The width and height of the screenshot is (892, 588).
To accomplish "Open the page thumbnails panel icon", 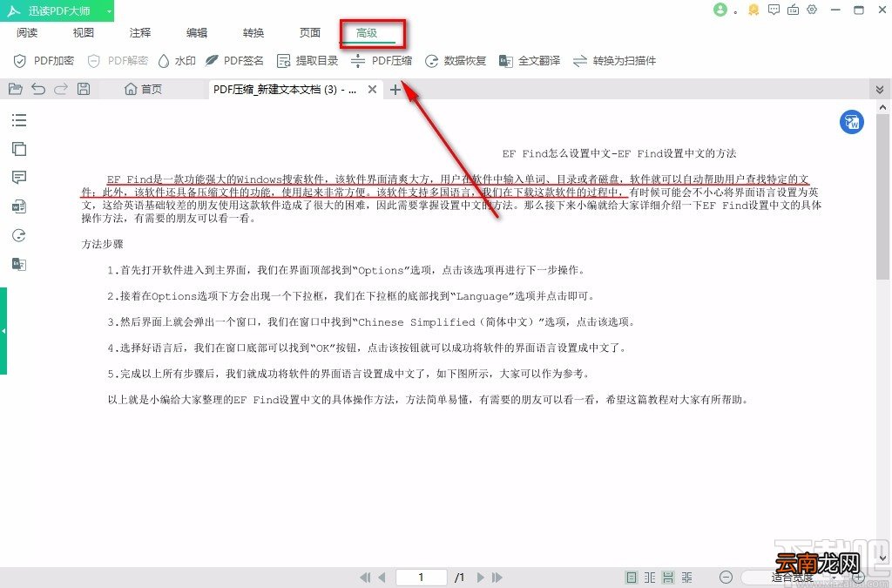I will click(19, 149).
